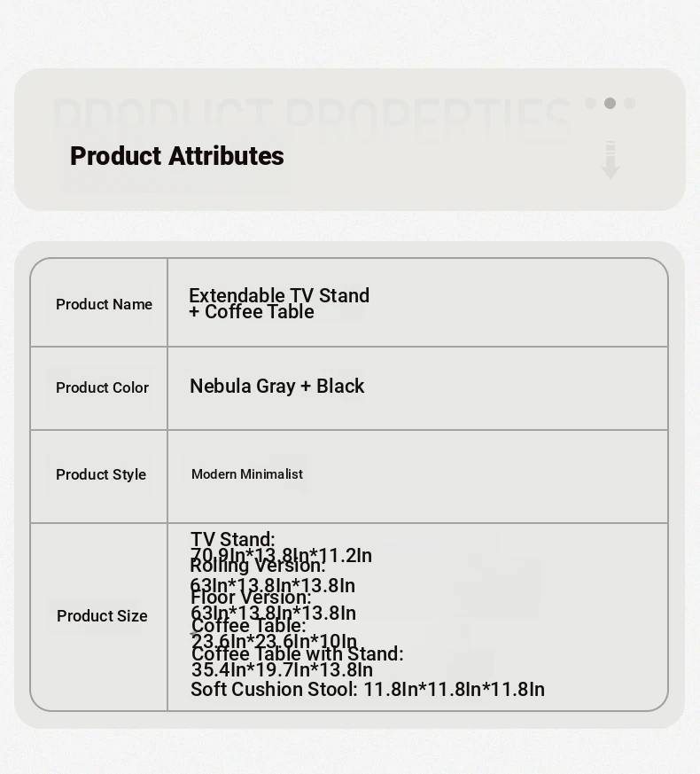Click the Product Size row label
Screen dimensions: 700x774
(x=102, y=615)
